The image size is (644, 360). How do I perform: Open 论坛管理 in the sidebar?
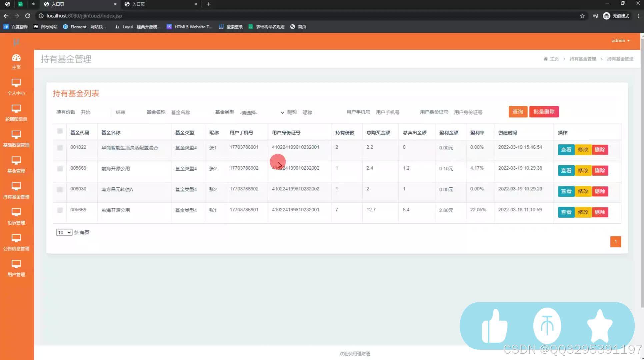[x=16, y=217]
